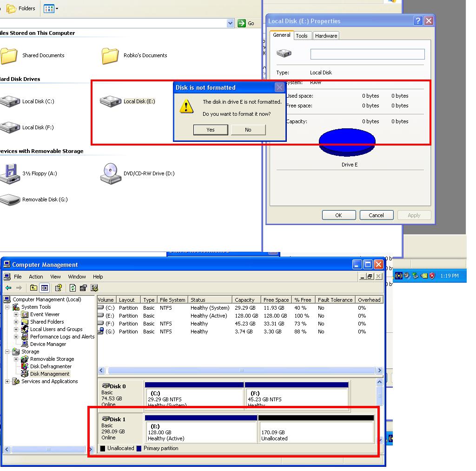The width and height of the screenshot is (476, 471).
Task: Expand the Event Viewer tree node
Action: click(16, 314)
